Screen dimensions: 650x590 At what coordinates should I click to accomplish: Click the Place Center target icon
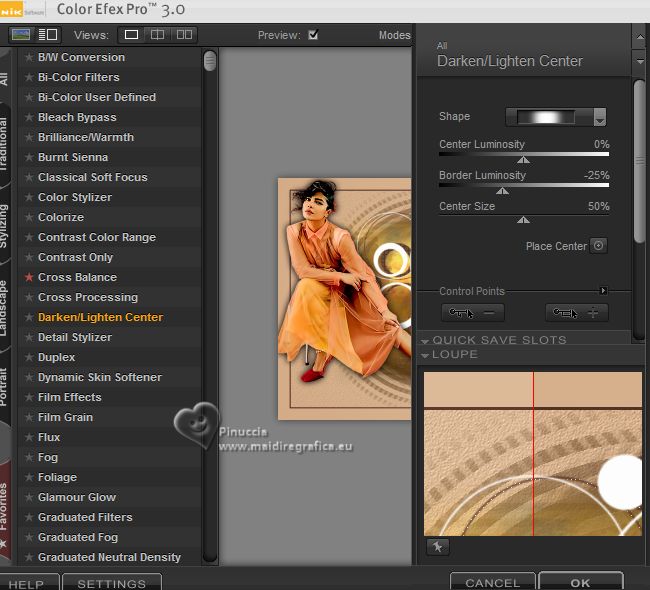[x=598, y=245]
